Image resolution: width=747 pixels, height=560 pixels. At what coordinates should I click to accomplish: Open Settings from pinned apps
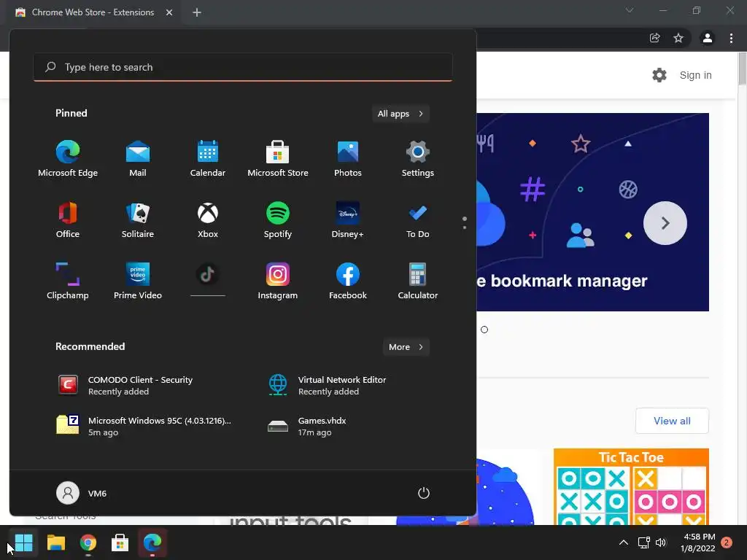click(418, 158)
